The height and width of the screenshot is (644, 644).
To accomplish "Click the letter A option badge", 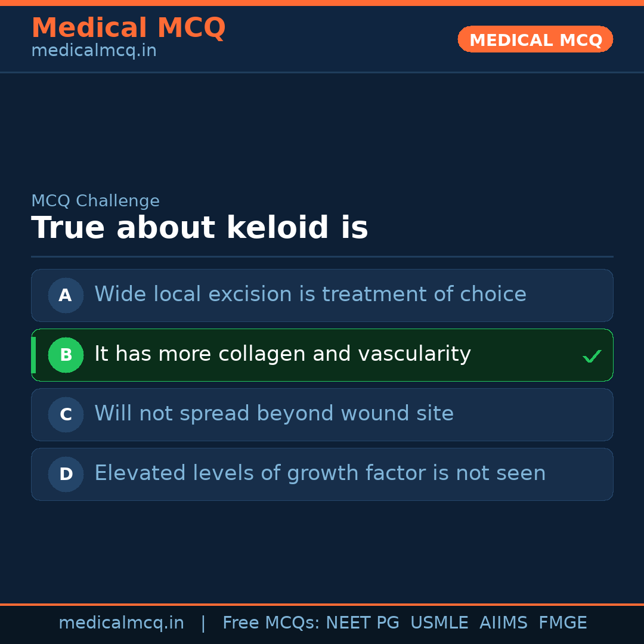I will 66,295.
